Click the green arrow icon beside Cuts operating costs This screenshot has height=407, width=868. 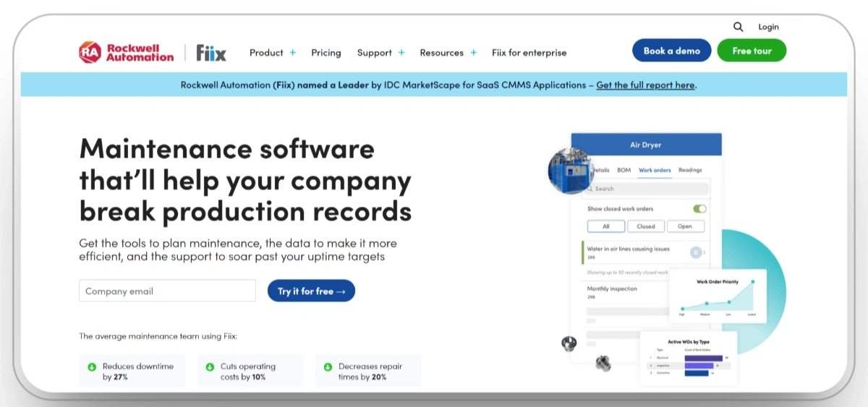tap(210, 367)
